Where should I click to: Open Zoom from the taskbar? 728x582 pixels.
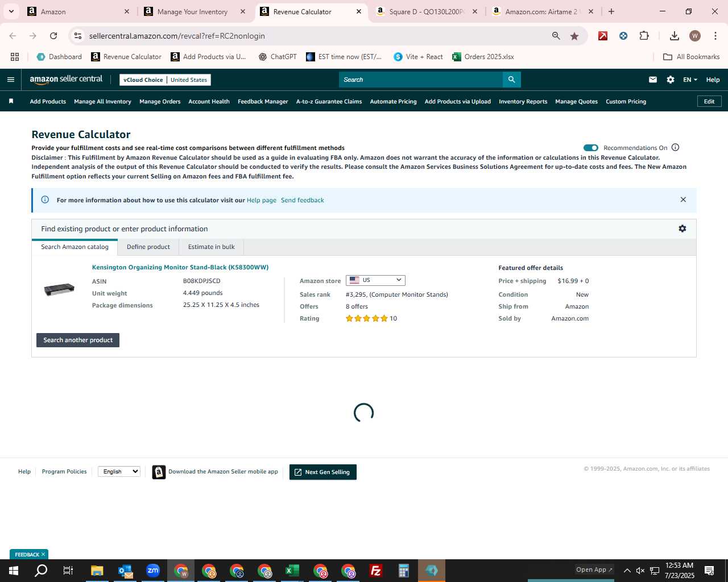click(x=153, y=571)
